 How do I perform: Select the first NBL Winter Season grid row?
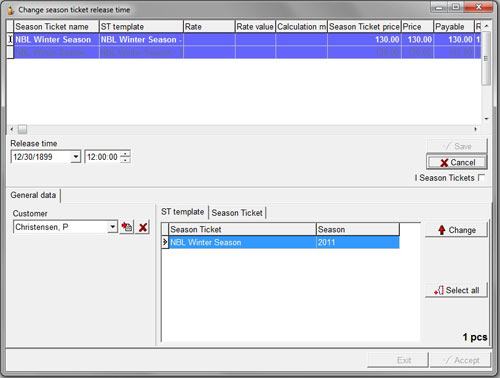coord(244,40)
